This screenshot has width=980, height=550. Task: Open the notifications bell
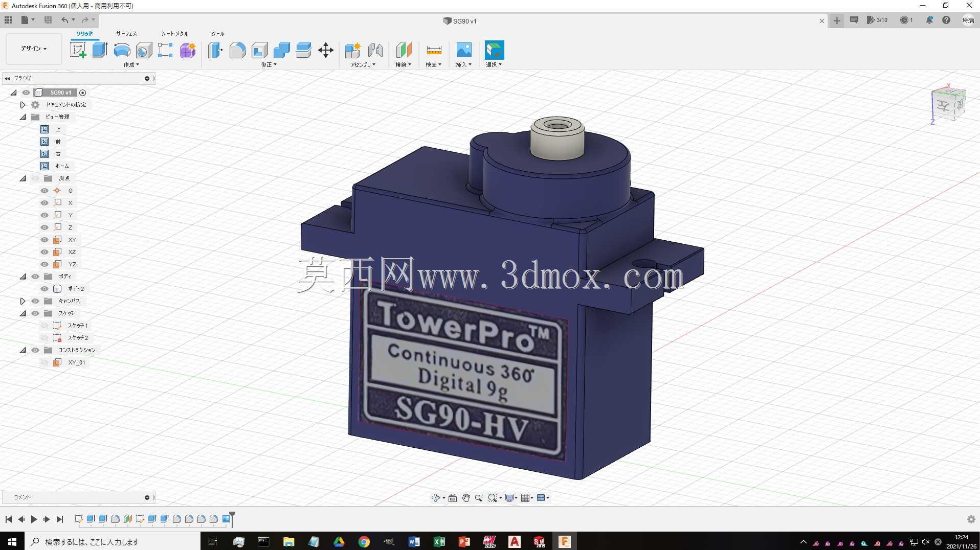click(x=929, y=20)
